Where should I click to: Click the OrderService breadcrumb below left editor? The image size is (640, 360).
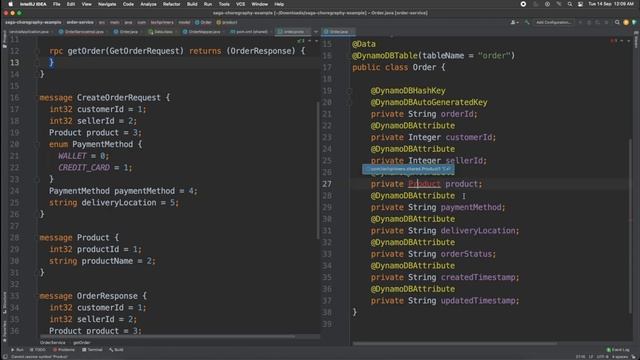pos(53,342)
